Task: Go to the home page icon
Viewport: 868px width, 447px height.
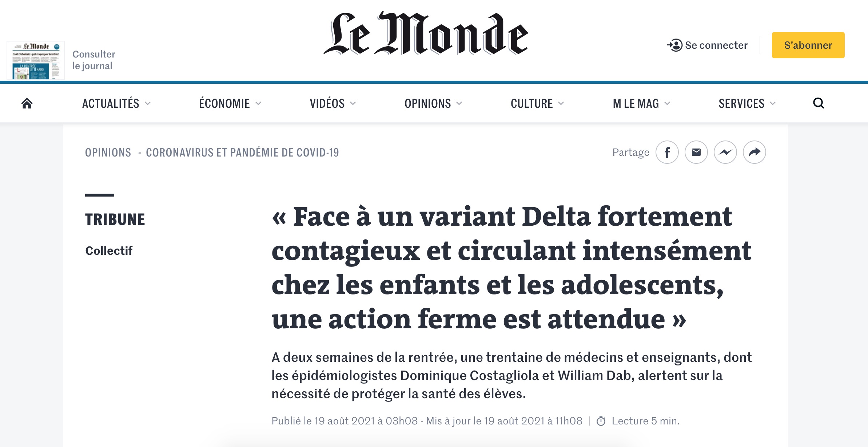Action: coord(27,103)
